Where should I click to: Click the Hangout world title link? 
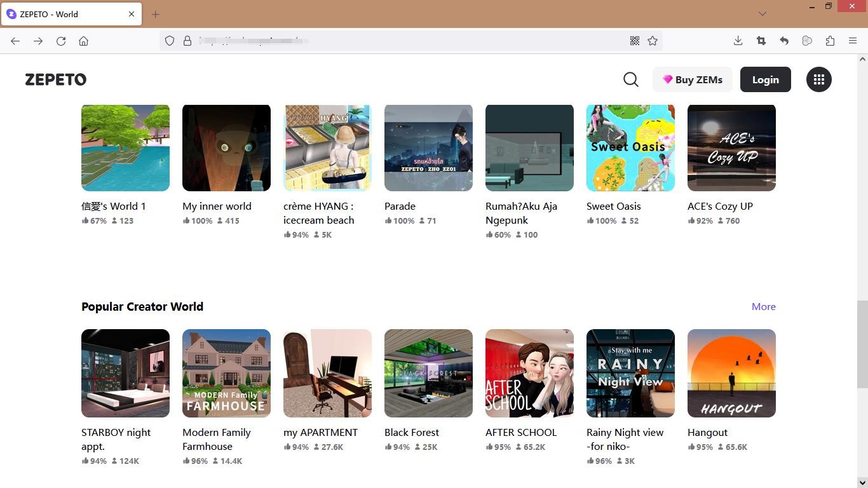[707, 432]
